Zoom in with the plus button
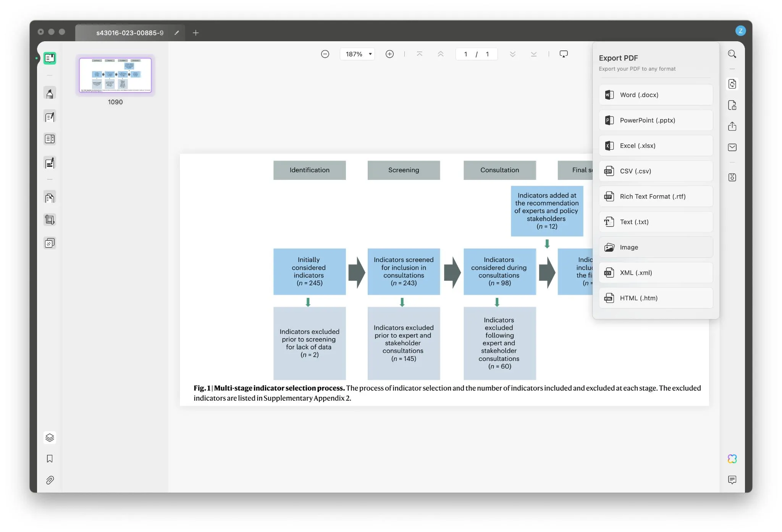 coord(389,54)
